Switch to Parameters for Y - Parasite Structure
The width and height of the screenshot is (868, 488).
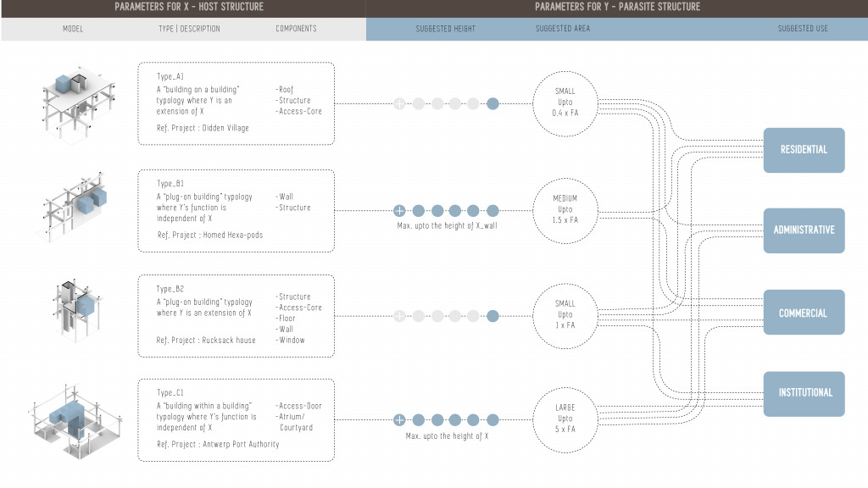point(616,8)
